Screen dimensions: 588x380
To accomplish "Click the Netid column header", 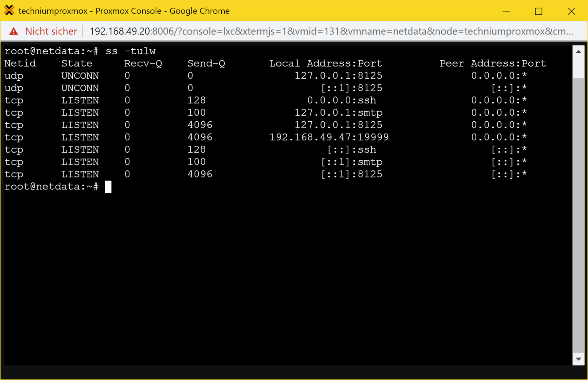I will click(x=20, y=64).
